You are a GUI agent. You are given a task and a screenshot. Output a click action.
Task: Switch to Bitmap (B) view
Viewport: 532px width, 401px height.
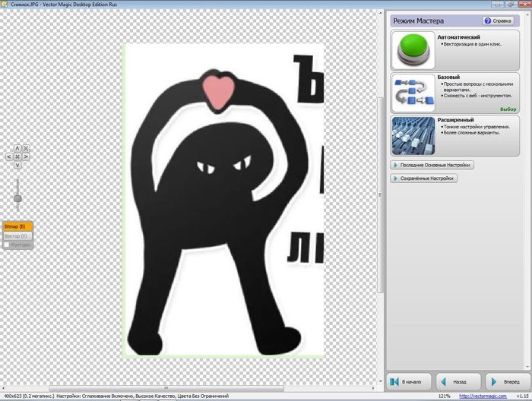point(17,226)
